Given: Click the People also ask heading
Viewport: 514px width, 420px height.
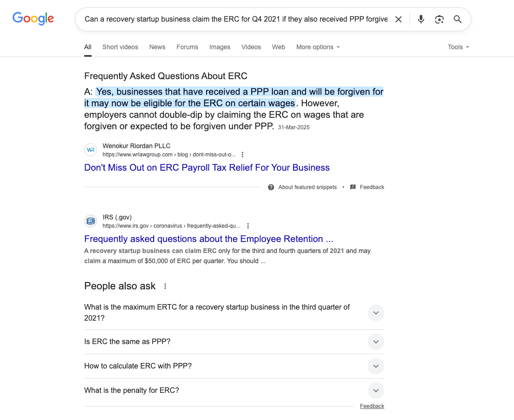Looking at the screenshot, I should [120, 286].
